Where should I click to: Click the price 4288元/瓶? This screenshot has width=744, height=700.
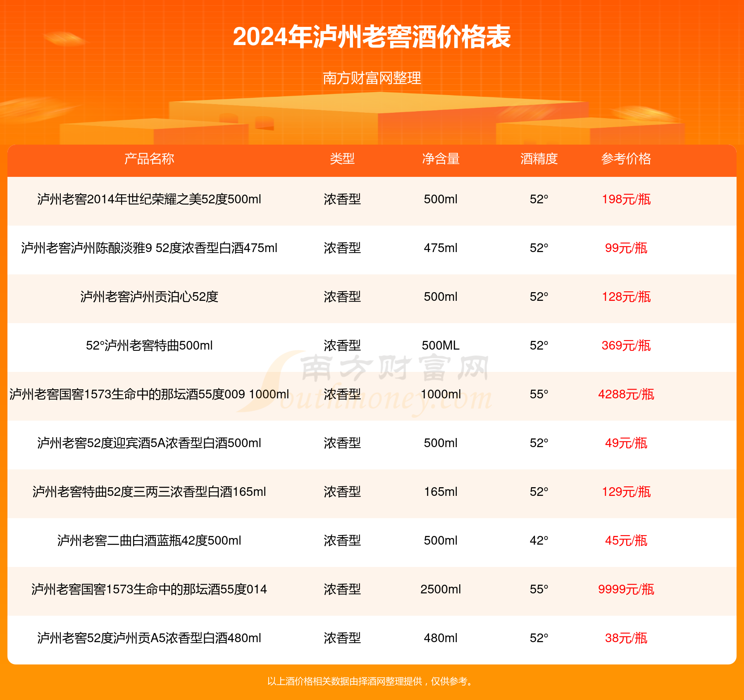click(x=626, y=394)
